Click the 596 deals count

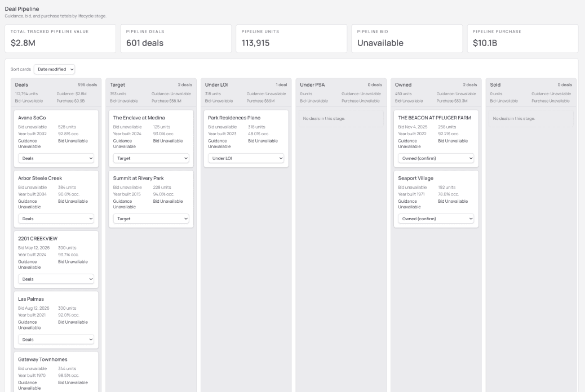[87, 85]
